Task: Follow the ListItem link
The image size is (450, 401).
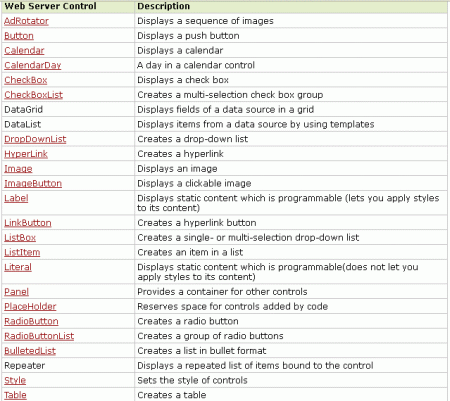Action: pos(22,252)
